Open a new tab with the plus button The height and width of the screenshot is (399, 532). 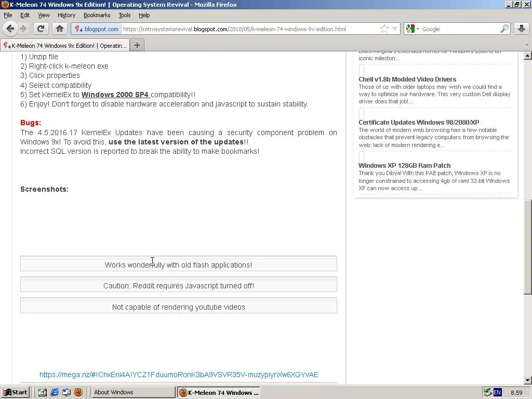point(137,45)
